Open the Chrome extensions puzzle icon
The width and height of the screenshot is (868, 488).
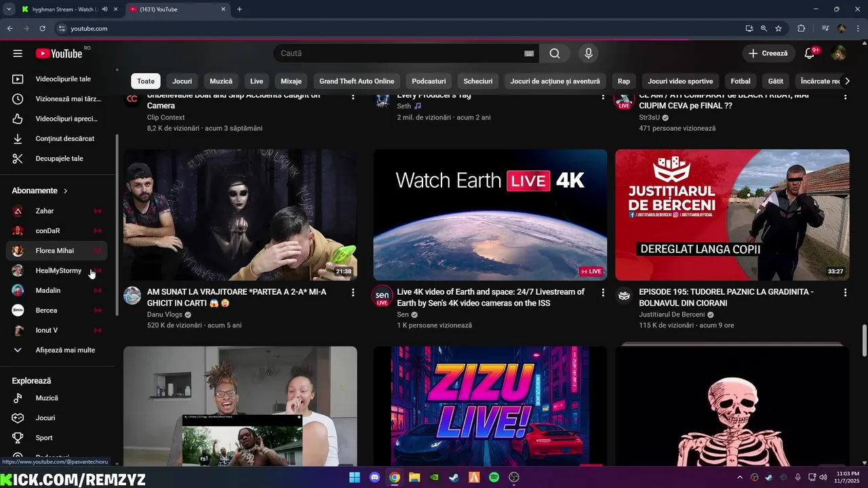point(802,28)
